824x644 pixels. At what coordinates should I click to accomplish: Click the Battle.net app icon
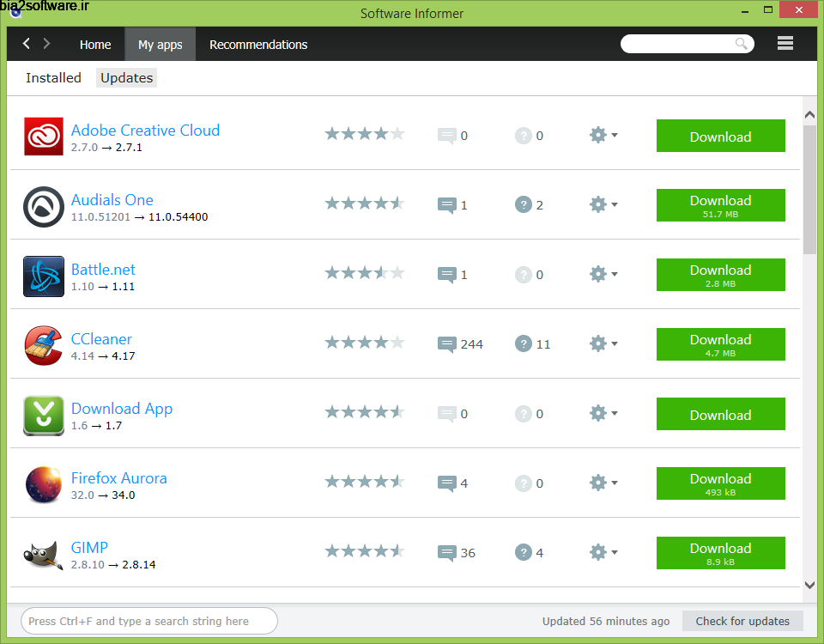(x=43, y=276)
